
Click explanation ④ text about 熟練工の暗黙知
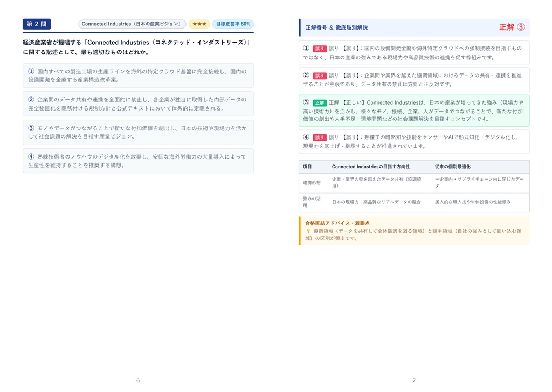(x=414, y=142)
